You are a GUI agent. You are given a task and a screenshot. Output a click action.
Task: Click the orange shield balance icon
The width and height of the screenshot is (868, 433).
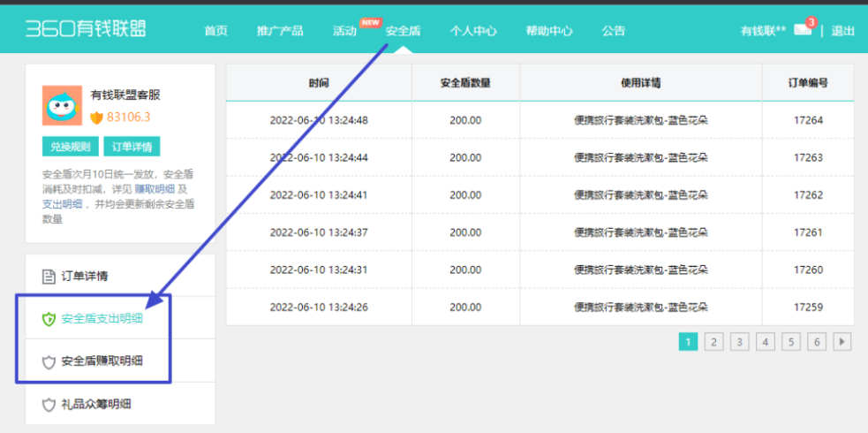point(97,118)
